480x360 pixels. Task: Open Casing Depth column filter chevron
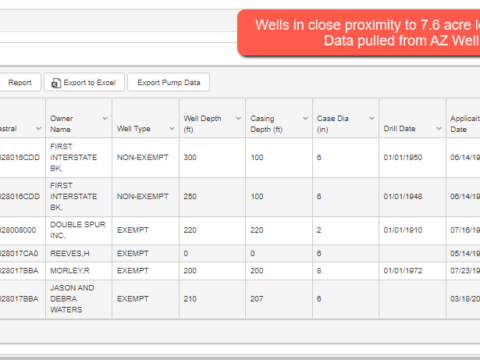305,118
